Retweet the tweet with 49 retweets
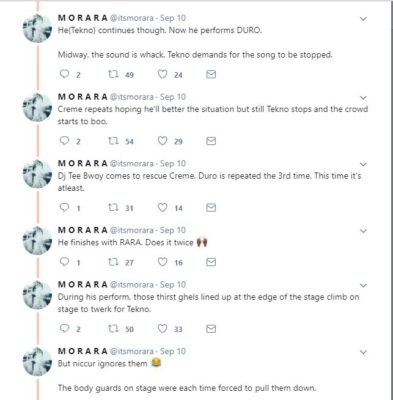The image size is (393, 400). (x=113, y=74)
